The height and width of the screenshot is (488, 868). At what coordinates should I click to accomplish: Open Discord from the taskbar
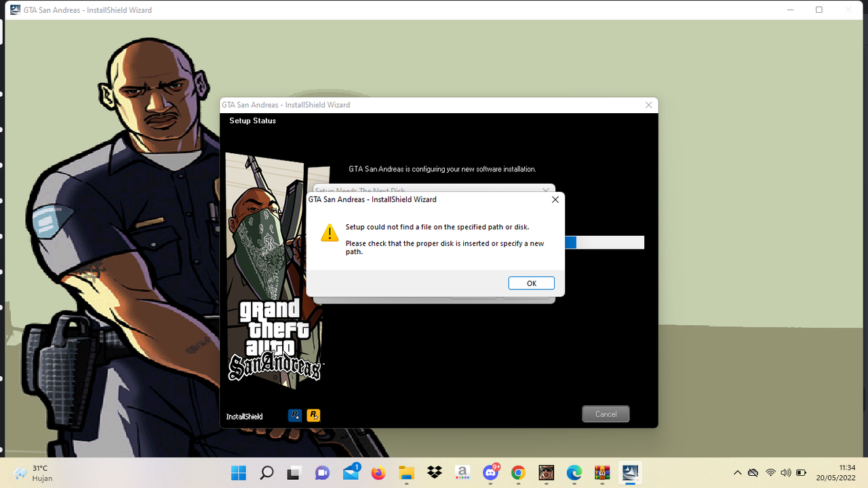490,472
